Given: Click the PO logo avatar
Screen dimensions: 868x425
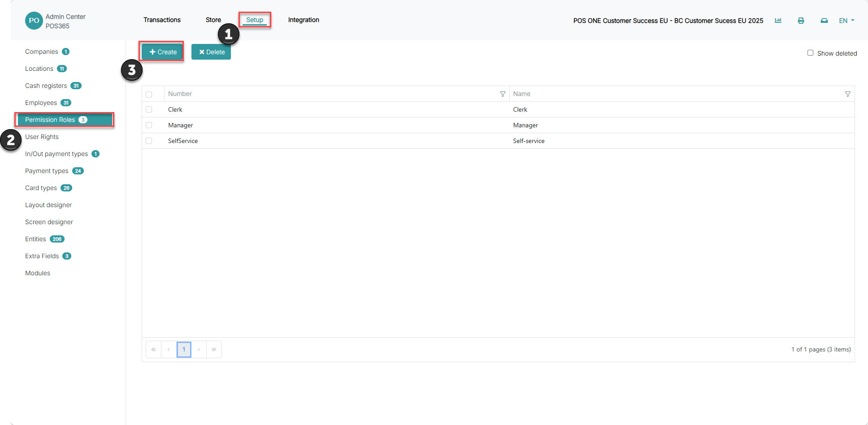Looking at the screenshot, I should point(34,21).
